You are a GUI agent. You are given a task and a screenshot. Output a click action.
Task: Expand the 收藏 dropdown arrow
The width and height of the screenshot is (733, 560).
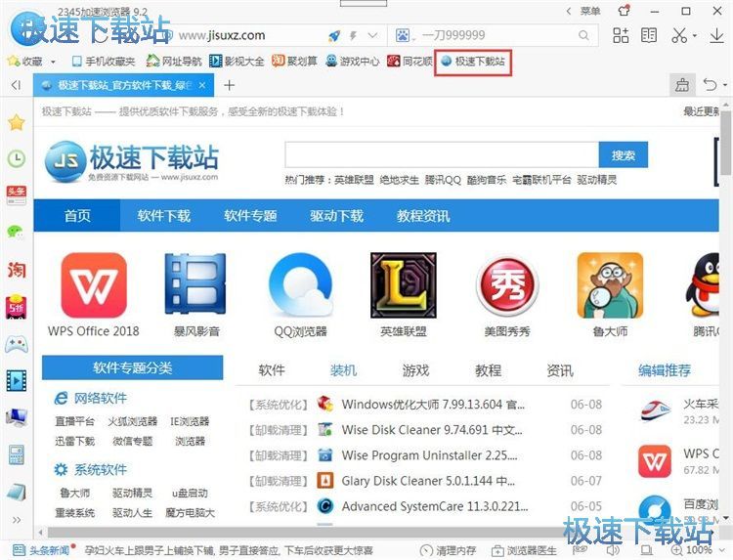coord(53,62)
